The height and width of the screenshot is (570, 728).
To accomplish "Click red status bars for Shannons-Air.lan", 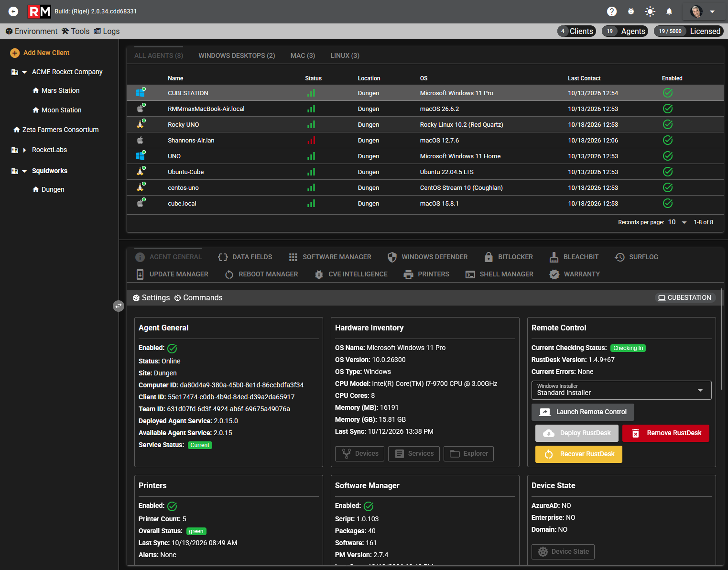I will click(x=311, y=140).
